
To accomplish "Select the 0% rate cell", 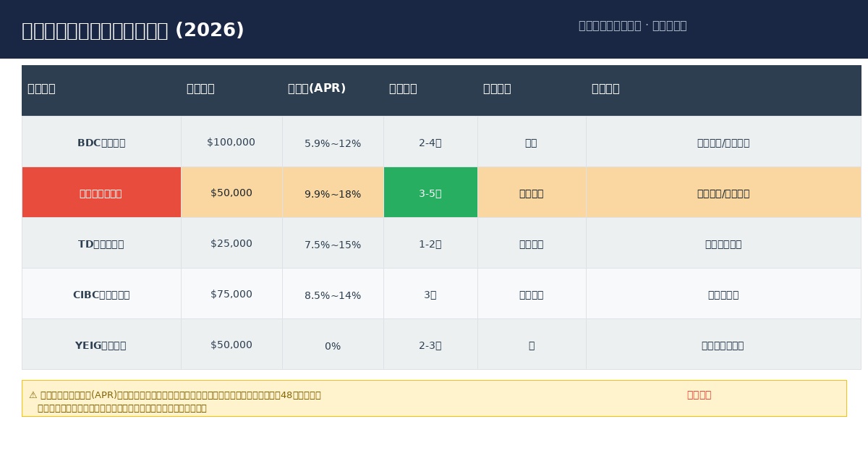I will (333, 346).
